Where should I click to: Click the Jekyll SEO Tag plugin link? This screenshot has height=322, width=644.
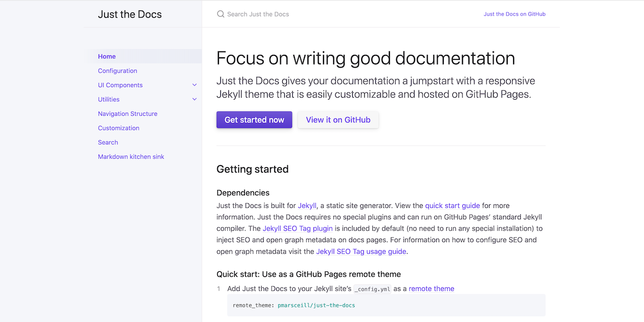297,228
